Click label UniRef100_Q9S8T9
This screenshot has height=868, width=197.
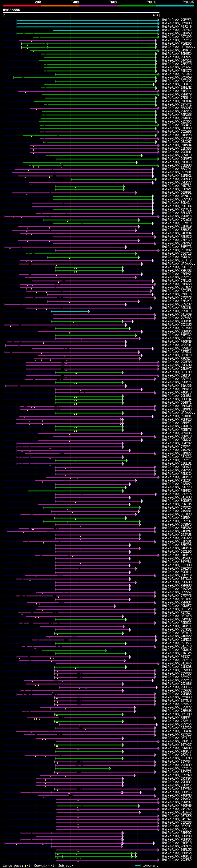[x=177, y=311]
